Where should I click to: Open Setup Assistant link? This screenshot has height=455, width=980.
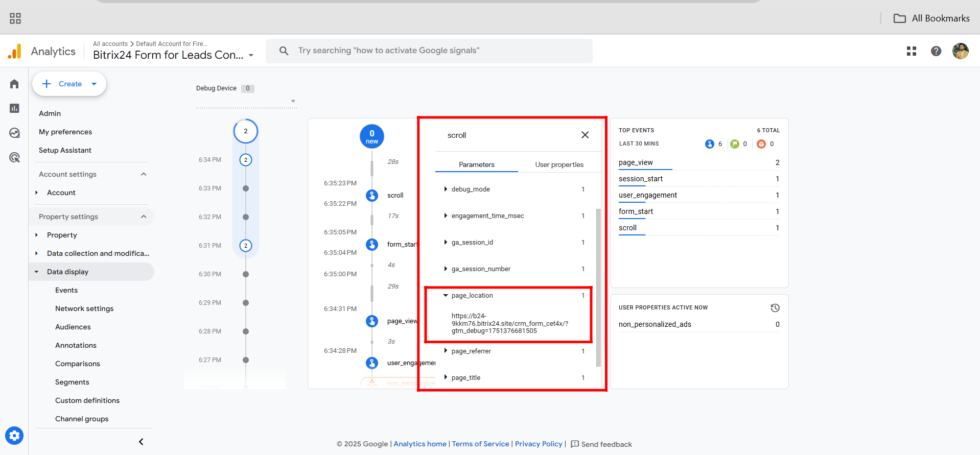tap(65, 150)
